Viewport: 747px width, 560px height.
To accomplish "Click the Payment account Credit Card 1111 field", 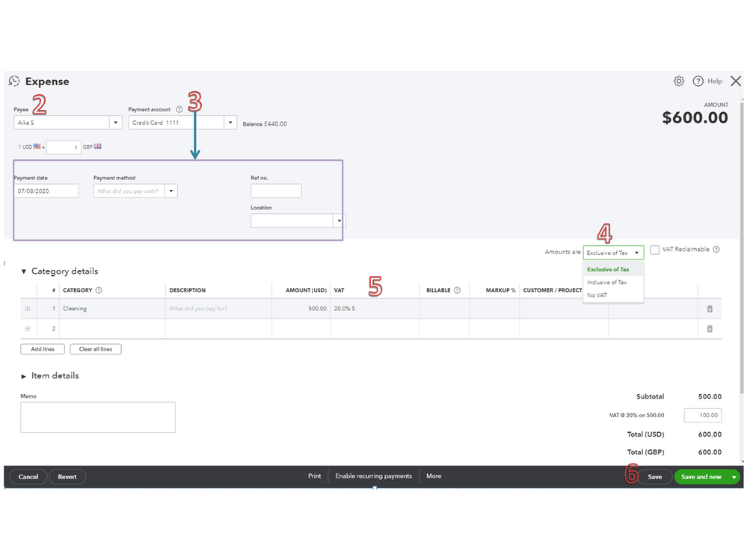I will (x=176, y=123).
